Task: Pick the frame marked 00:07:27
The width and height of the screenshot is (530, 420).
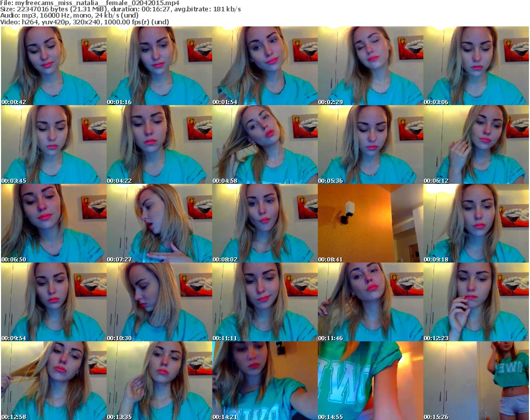Action: coord(159,223)
